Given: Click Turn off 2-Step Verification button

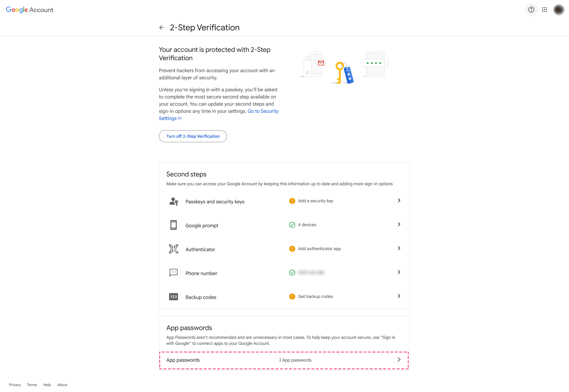Looking at the screenshot, I should click(193, 136).
